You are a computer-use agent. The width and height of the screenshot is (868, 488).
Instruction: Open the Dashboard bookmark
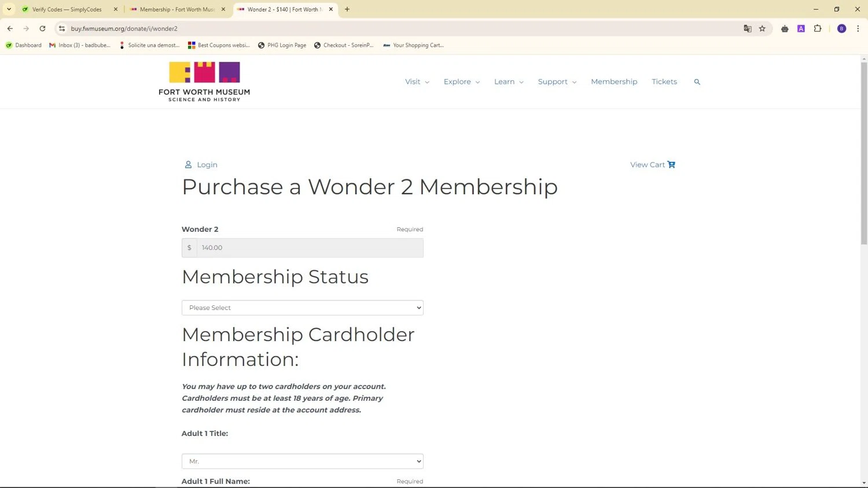[24, 45]
